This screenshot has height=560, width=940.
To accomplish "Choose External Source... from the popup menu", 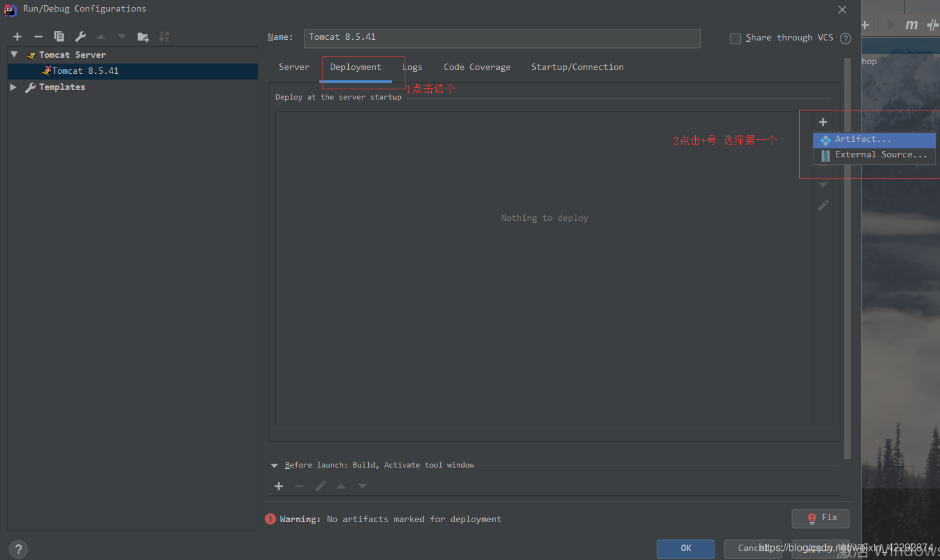I will coord(874,155).
